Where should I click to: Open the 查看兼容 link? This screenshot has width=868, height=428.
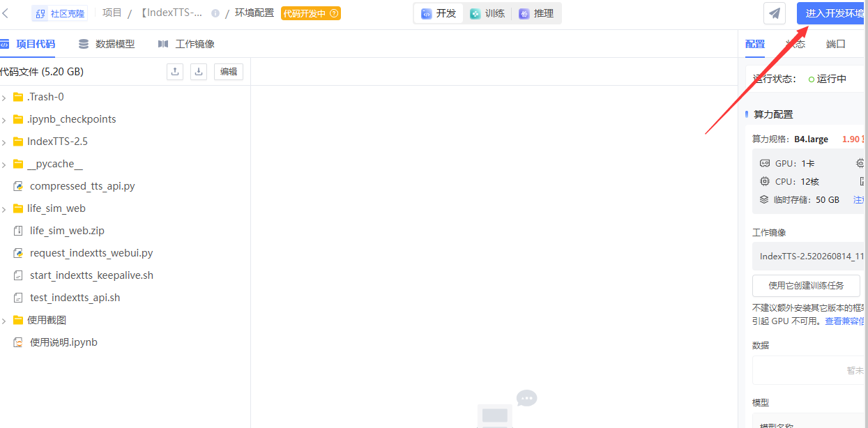[846, 321]
